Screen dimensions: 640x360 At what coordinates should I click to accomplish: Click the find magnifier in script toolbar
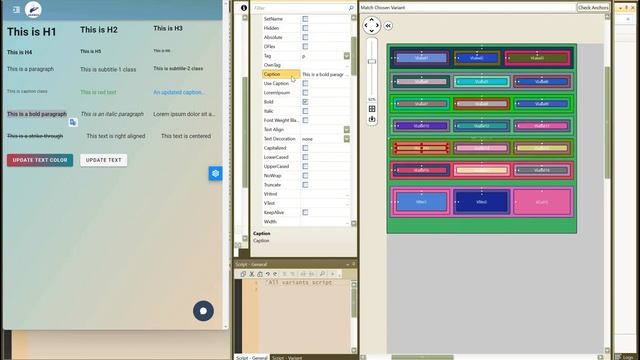point(322,274)
